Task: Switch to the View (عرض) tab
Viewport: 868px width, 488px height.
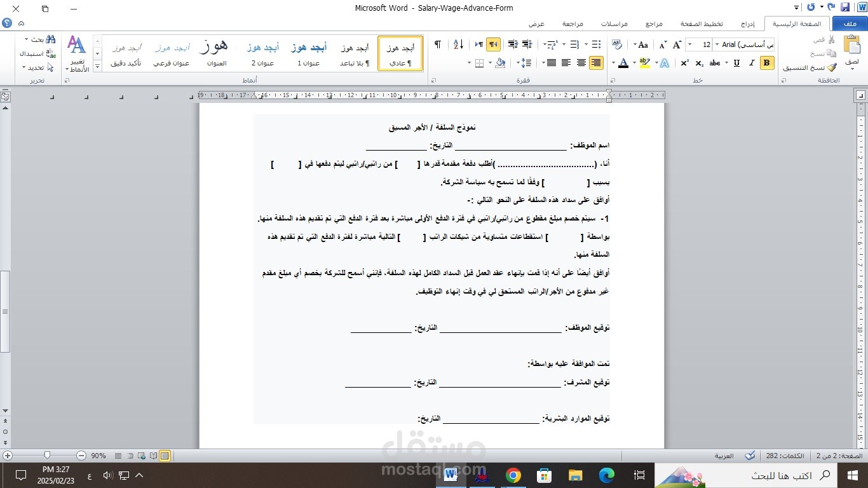Action: pos(537,24)
